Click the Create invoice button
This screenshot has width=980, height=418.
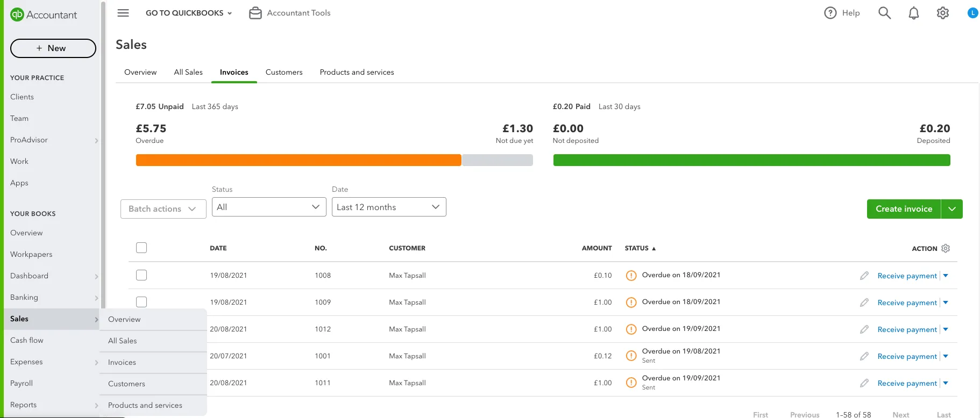pyautogui.click(x=904, y=209)
